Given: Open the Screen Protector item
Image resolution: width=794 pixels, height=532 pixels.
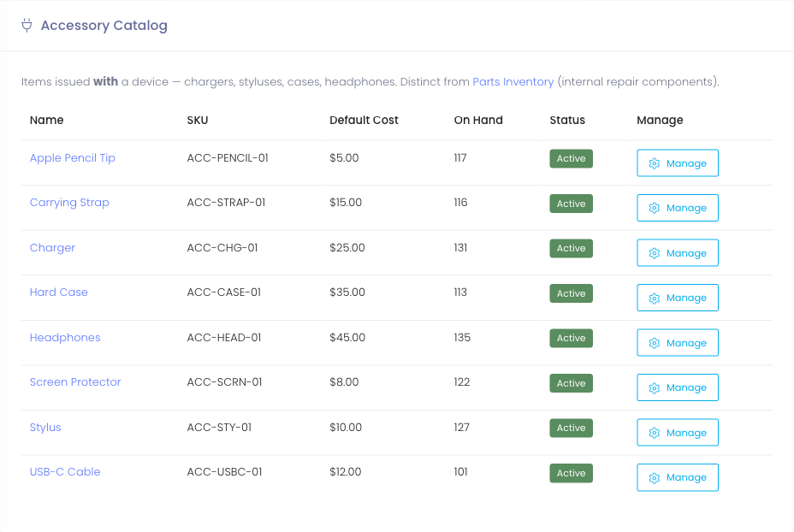Looking at the screenshot, I should [75, 382].
